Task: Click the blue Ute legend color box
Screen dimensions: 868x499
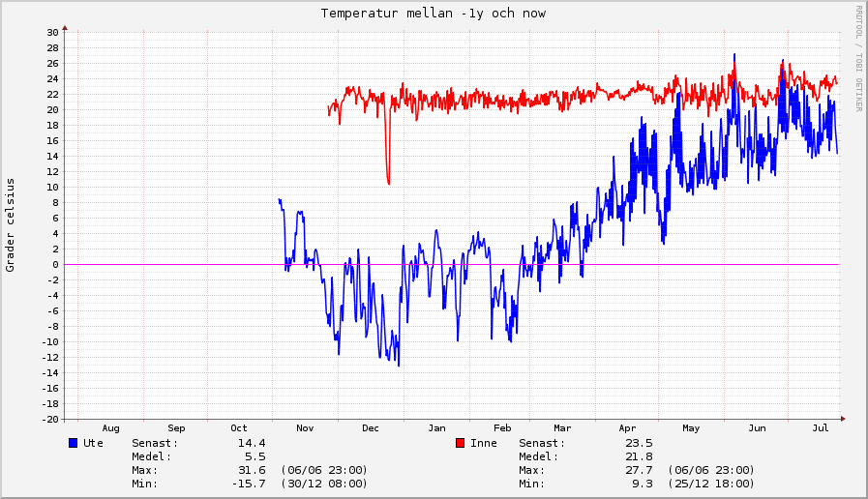Action: tap(73, 443)
